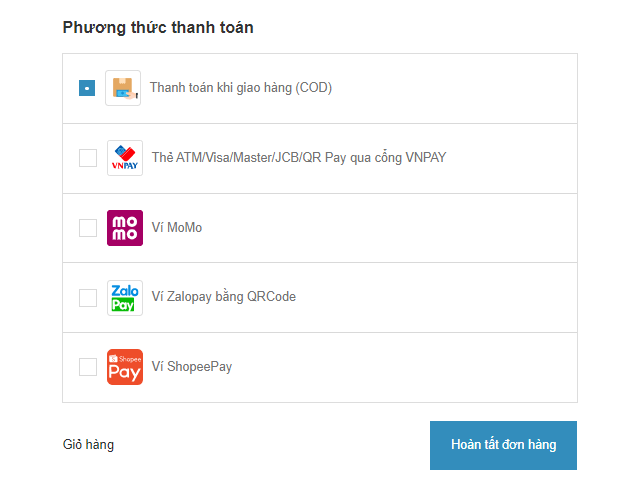Viewport: 630px width, 482px height.
Task: Click blank space in the Ví MoMo row
Action: (x=386, y=228)
